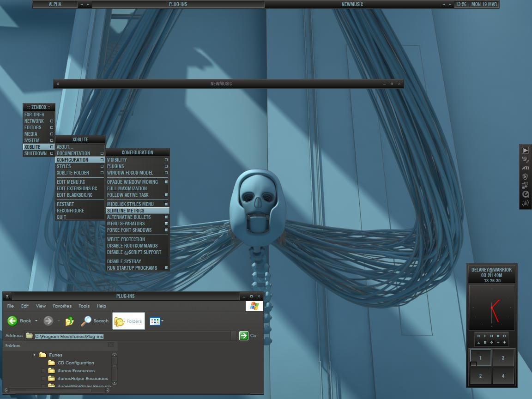
Task: Switch to workspace 3 in pager
Action: (x=503, y=357)
